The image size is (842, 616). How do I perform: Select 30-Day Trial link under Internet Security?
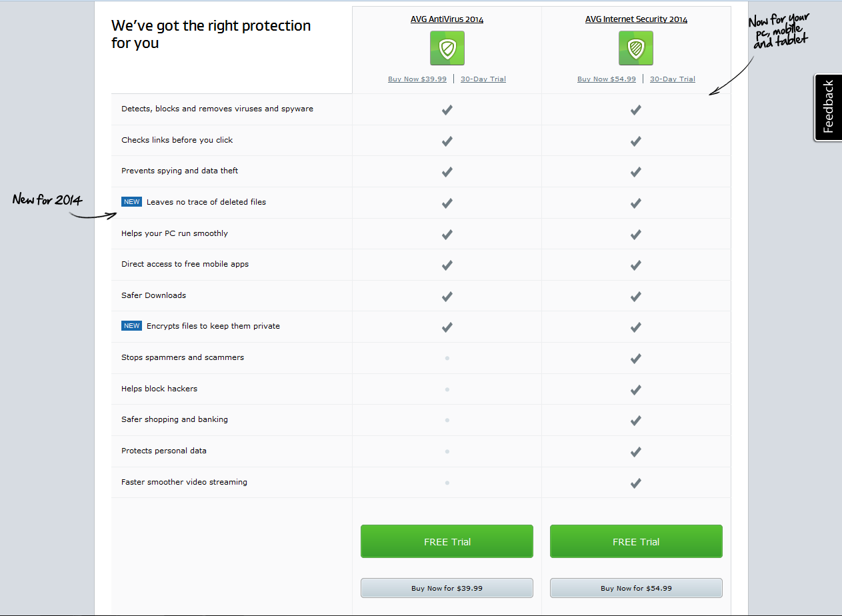click(673, 79)
